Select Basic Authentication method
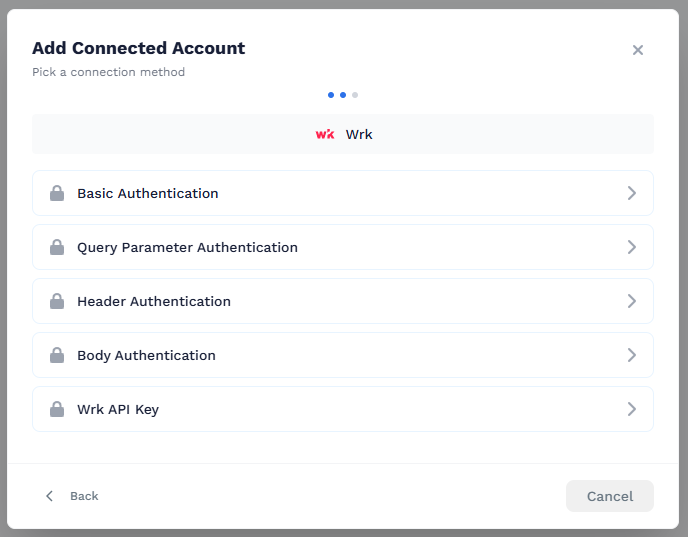This screenshot has width=688, height=537. [343, 193]
